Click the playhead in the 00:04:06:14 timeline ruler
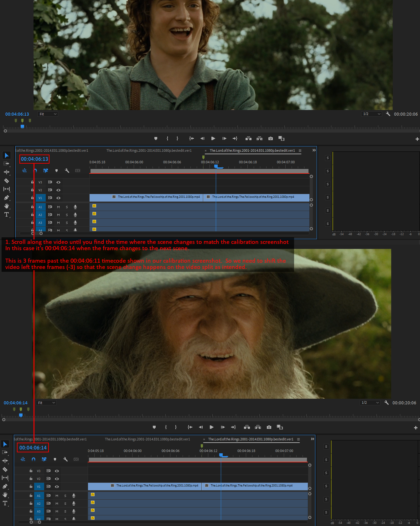 221,455
